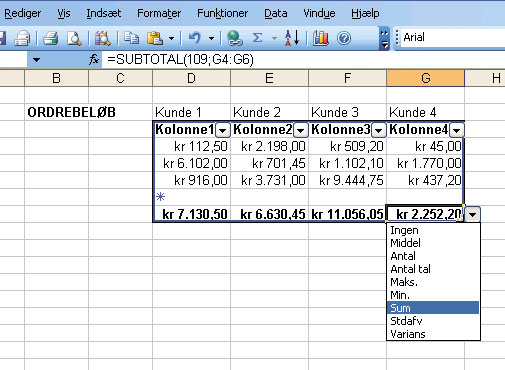Screen dimensions: 505x370
Task: Select cell with kr 9.444,75
Action: click(348, 180)
